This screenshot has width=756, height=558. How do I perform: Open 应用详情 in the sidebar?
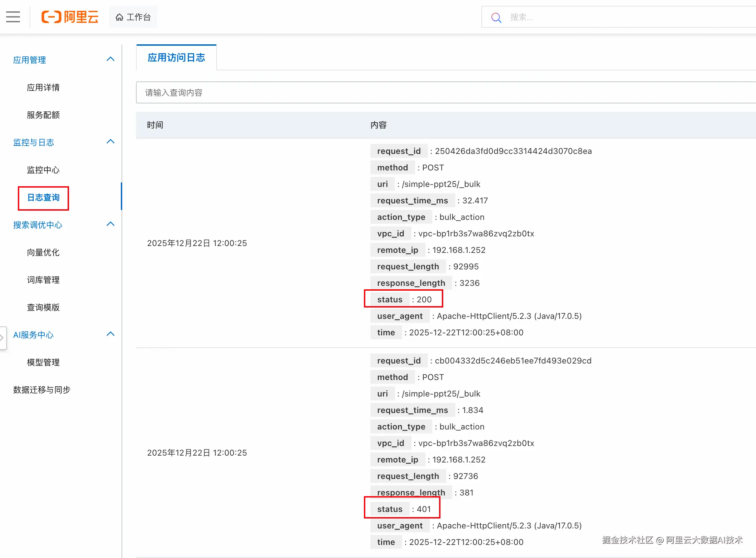(43, 88)
